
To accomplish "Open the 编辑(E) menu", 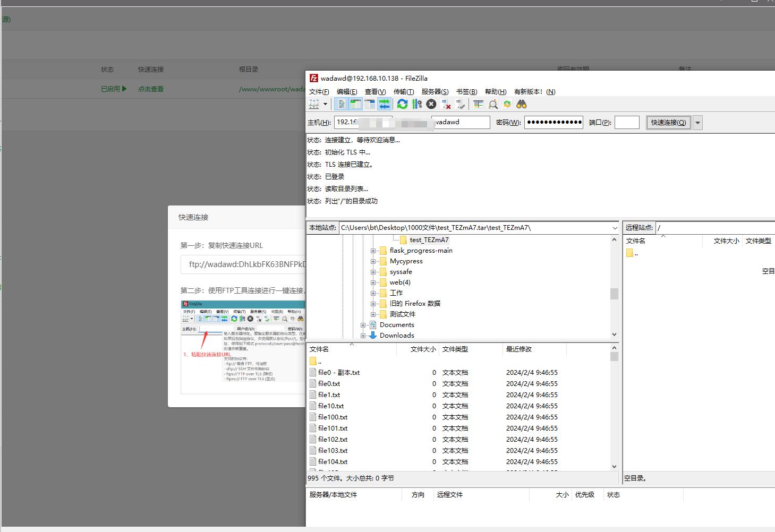I will tap(346, 91).
